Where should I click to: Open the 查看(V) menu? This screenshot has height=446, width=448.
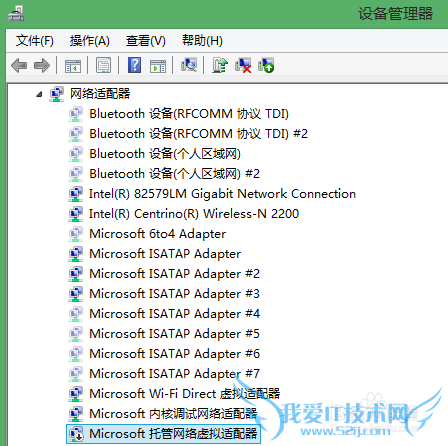tap(146, 41)
